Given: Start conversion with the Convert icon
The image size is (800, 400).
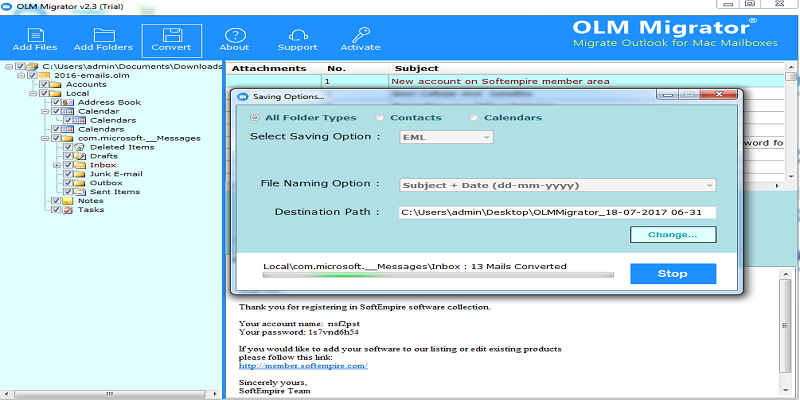Looking at the screenshot, I should (171, 40).
